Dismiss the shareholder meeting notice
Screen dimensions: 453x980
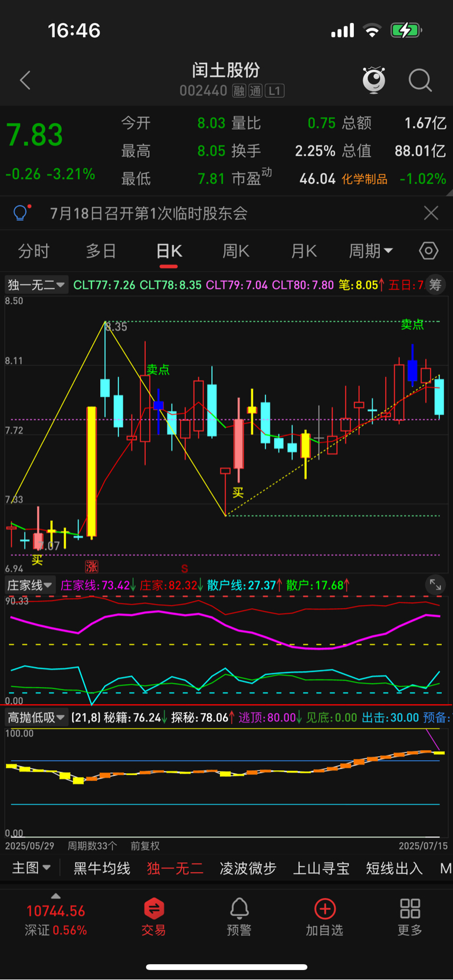(431, 213)
